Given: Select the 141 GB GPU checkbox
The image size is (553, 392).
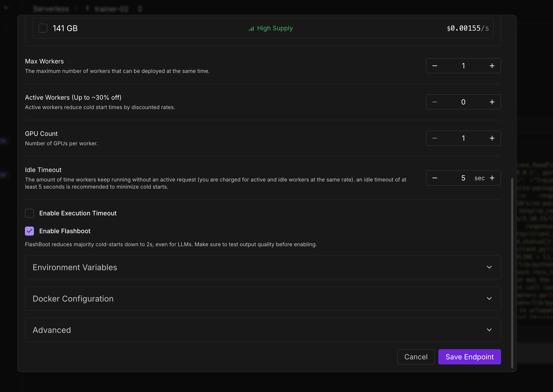Looking at the screenshot, I should (x=43, y=28).
